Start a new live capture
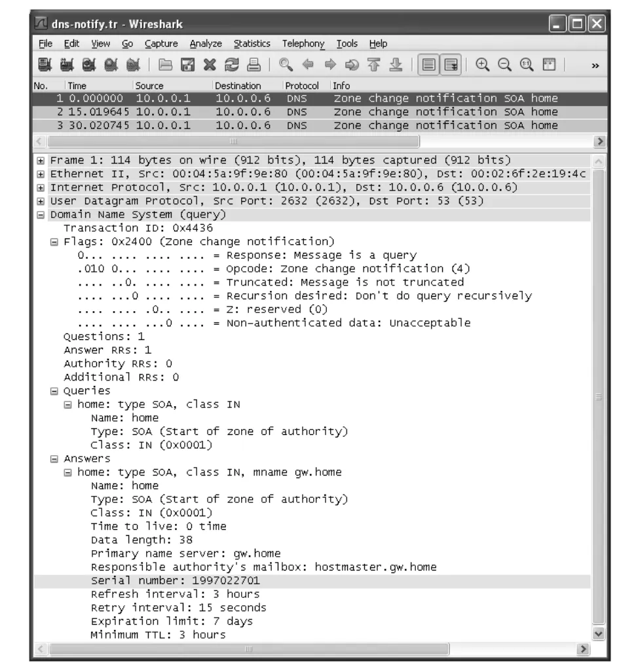Viewport: 640px width, 672px height. (89, 65)
